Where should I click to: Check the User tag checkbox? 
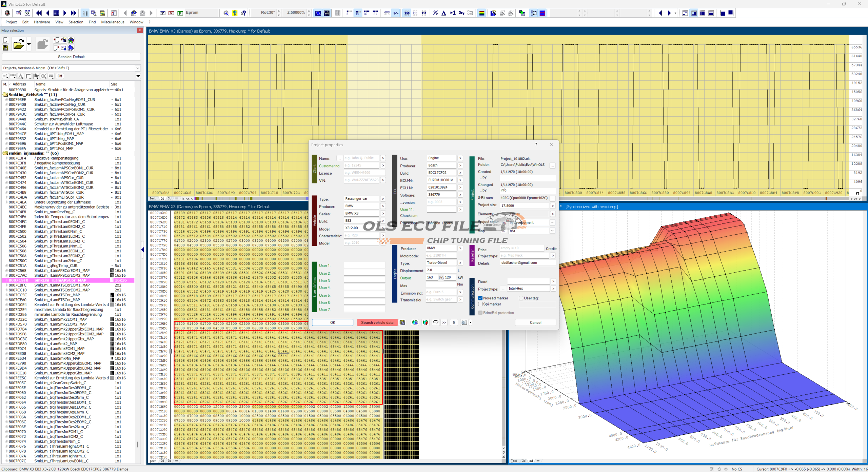(x=521, y=298)
